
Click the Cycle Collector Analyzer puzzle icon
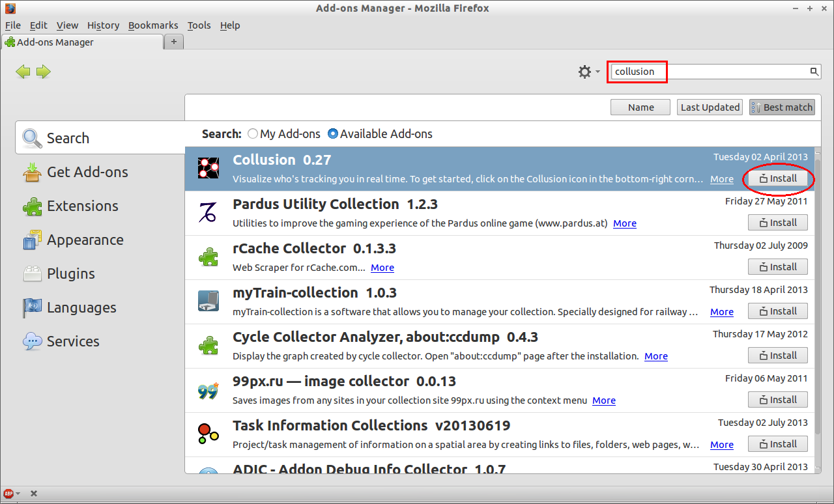[x=208, y=345]
